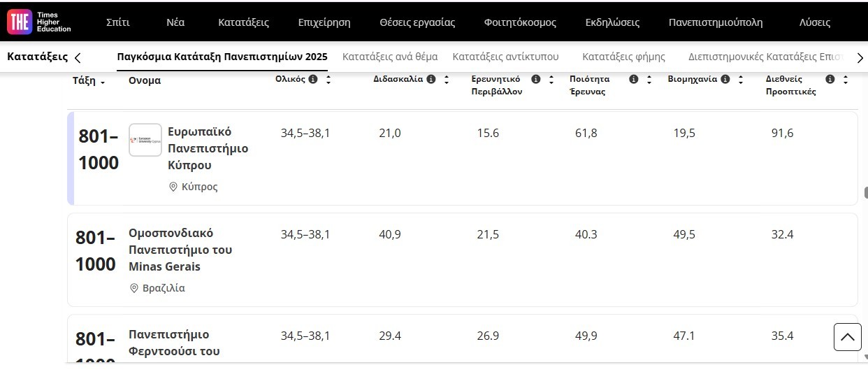This screenshot has width=868, height=372.
Task: Toggle sort arrows for Ολικός column
Action: (x=328, y=80)
